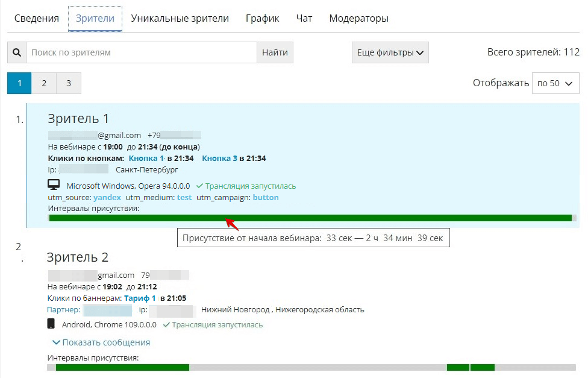
Task: Open the График tab
Action: (262, 18)
